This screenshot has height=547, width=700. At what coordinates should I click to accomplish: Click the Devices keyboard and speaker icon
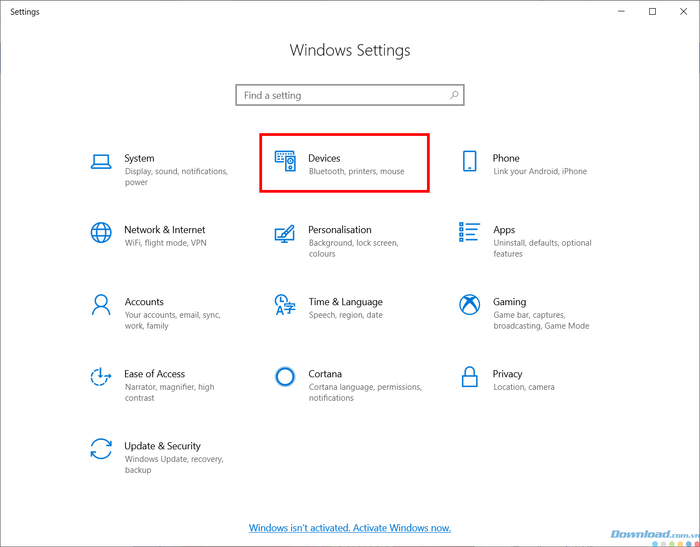tap(285, 161)
